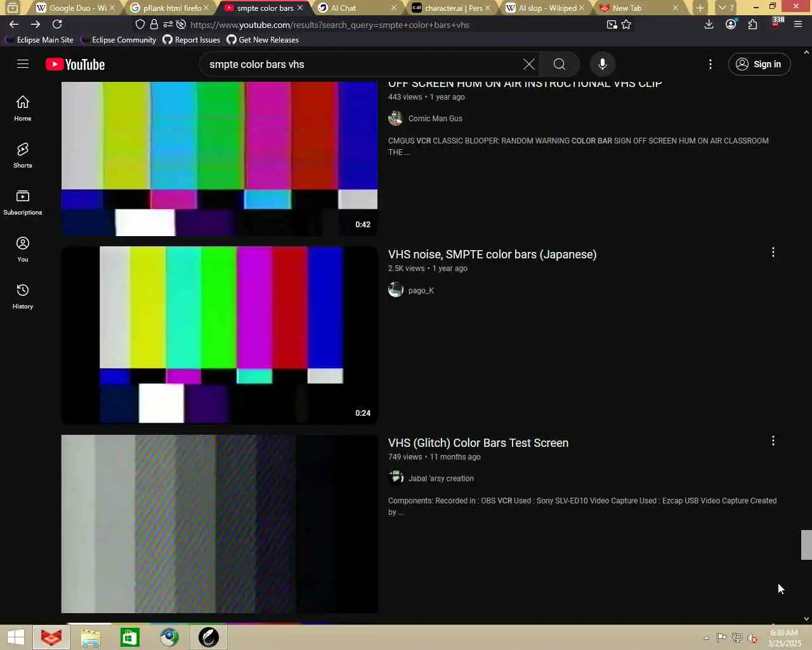Image resolution: width=812 pixels, height=650 pixels.
Task: Open the browser account icon
Action: (x=731, y=24)
